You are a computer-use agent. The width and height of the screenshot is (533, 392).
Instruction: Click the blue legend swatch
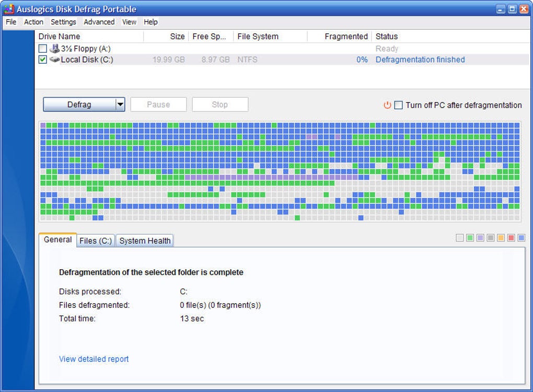pos(521,238)
